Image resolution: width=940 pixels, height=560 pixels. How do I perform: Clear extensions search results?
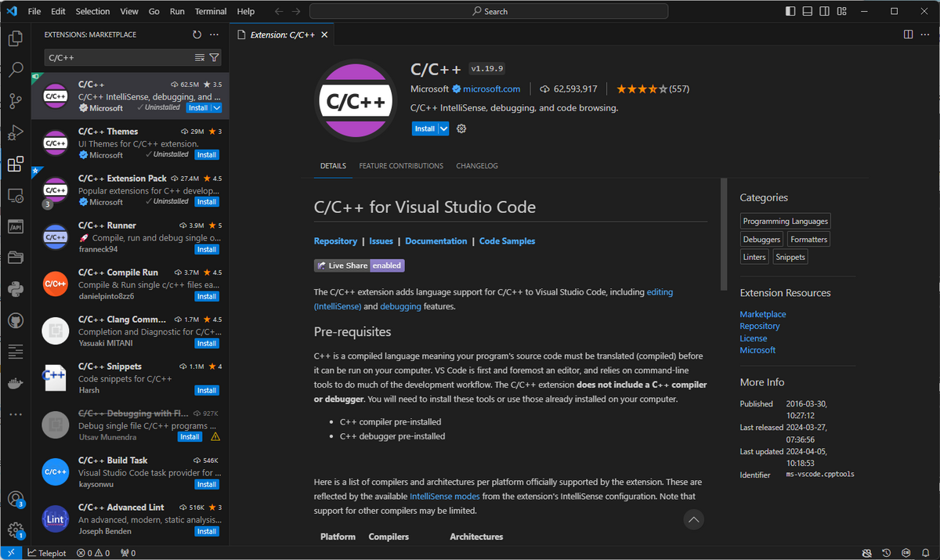pos(200,57)
